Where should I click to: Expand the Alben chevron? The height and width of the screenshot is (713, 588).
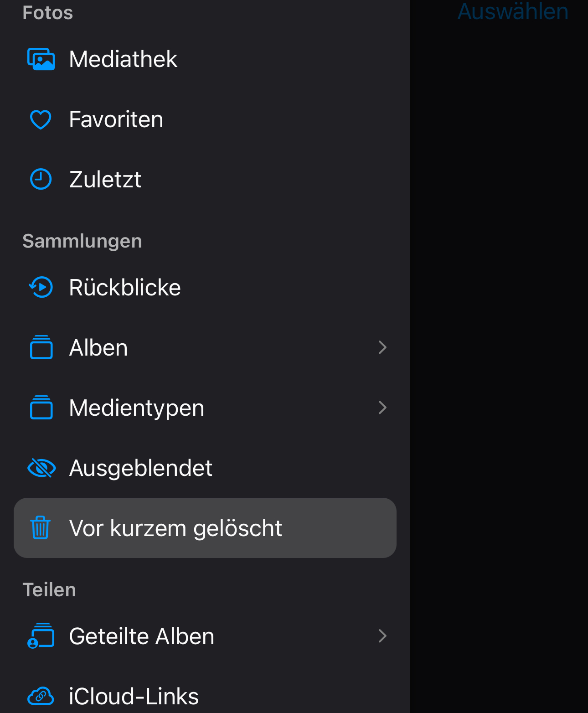pyautogui.click(x=382, y=347)
